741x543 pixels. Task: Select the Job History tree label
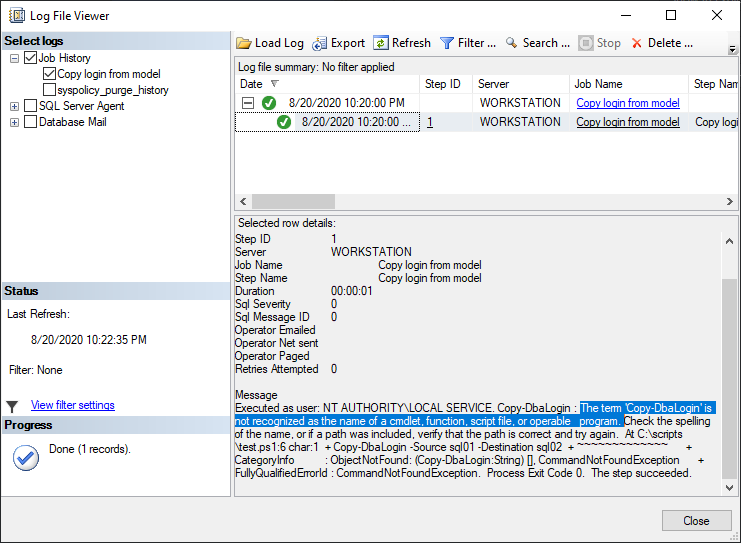(x=64, y=58)
